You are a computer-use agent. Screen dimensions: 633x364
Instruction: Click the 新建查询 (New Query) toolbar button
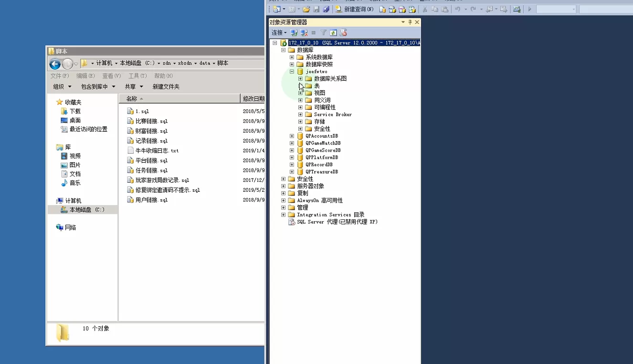coord(354,9)
